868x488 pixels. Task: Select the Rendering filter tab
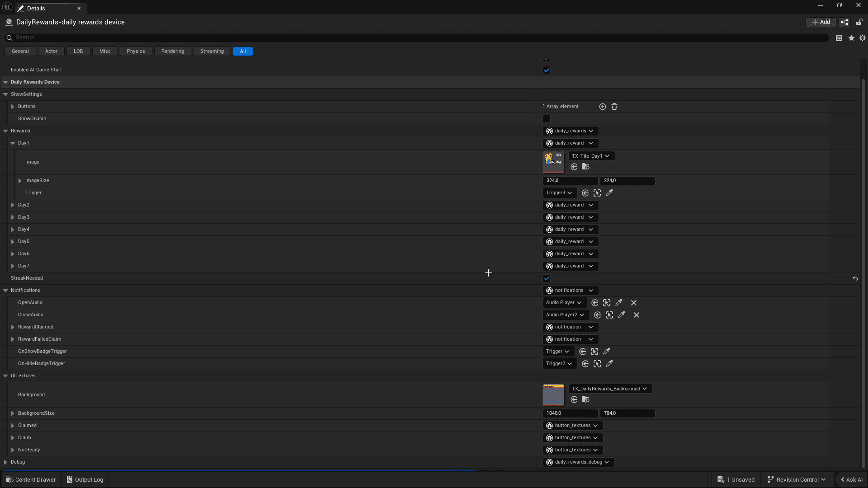[172, 51]
